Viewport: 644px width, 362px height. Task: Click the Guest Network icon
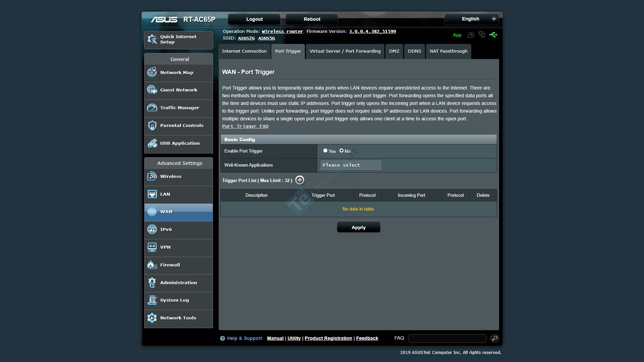(152, 90)
